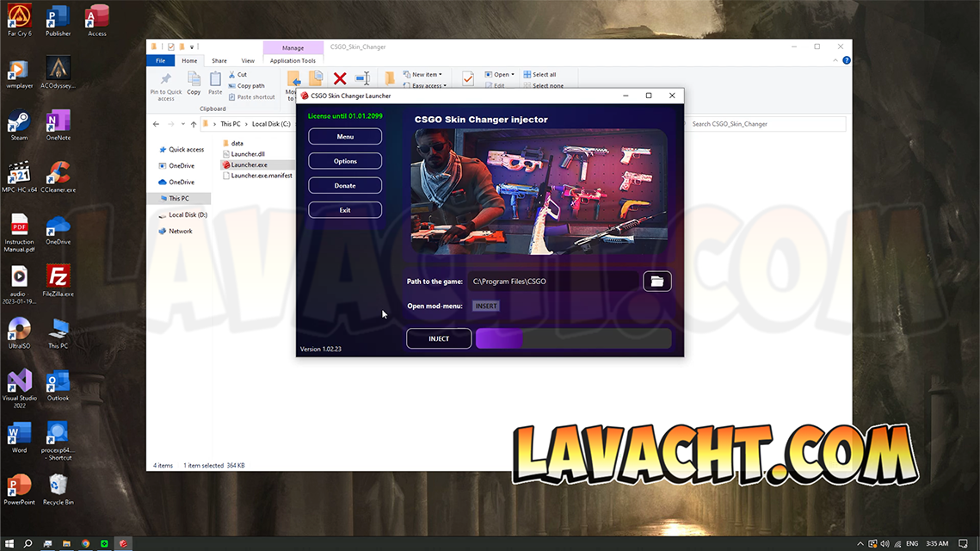Click the Paste icon in Clipboard group
This screenshot has width=980, height=551.
215,83
